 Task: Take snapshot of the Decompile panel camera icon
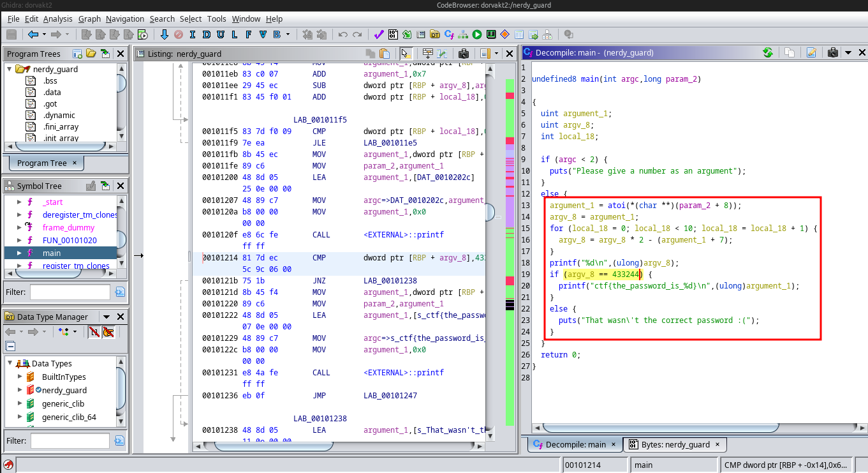tap(832, 53)
